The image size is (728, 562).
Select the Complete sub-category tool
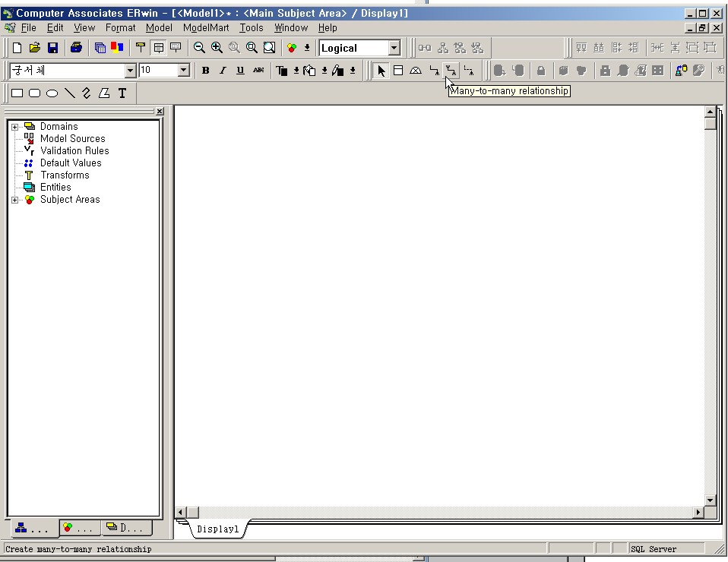(416, 71)
